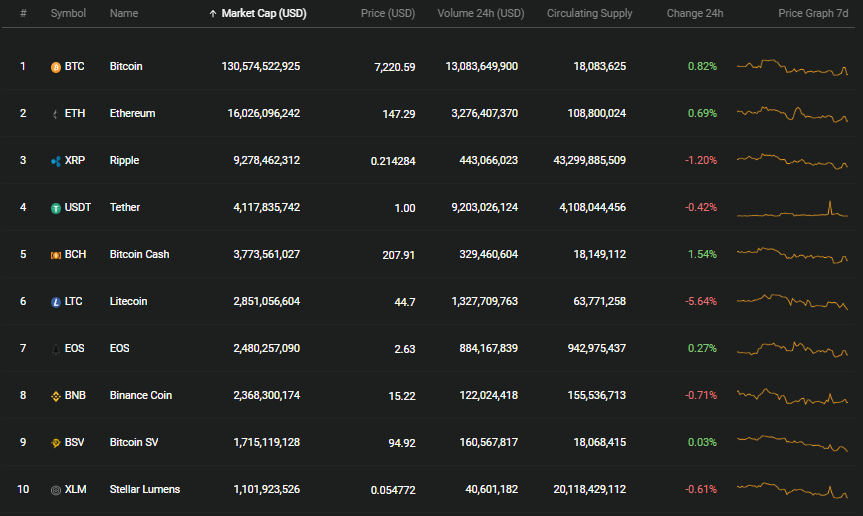Open the Ethereum name link
The height and width of the screenshot is (516, 863).
pos(132,113)
